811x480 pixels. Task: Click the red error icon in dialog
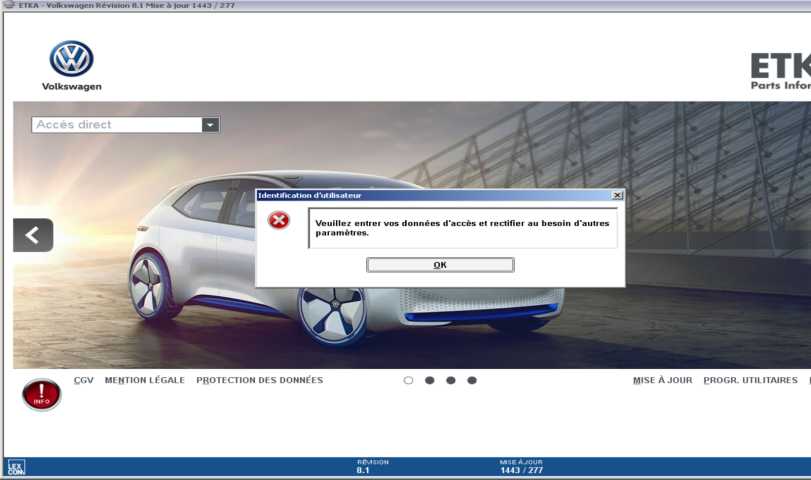[279, 220]
